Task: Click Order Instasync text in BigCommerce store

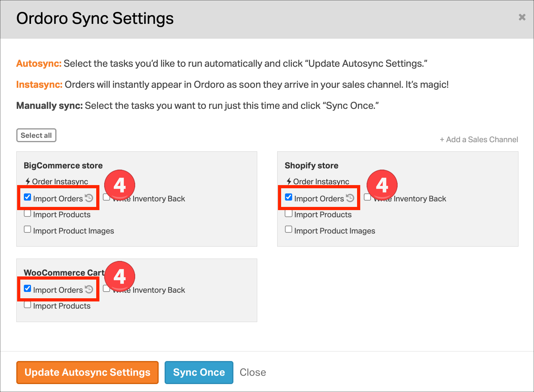Action: pyautogui.click(x=60, y=182)
